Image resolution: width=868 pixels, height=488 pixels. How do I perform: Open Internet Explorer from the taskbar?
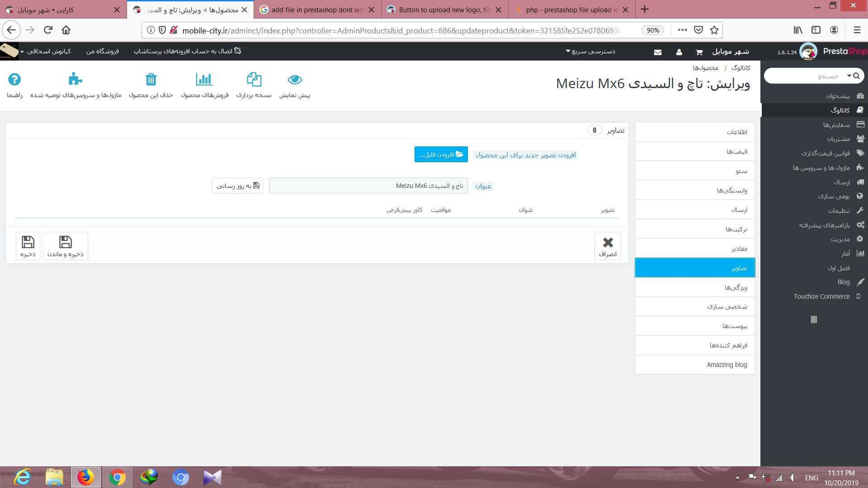23,477
